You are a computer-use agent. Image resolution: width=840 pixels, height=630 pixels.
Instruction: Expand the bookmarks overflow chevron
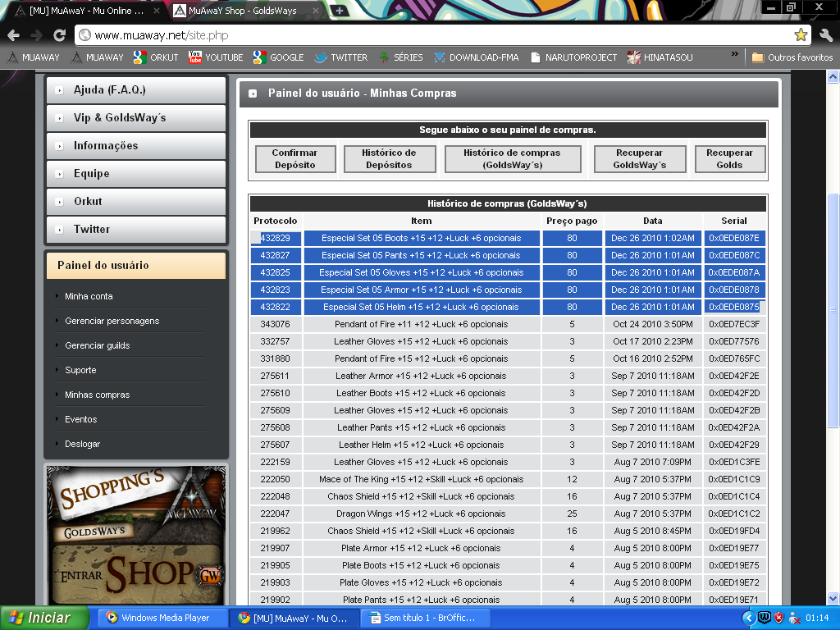[x=735, y=55]
